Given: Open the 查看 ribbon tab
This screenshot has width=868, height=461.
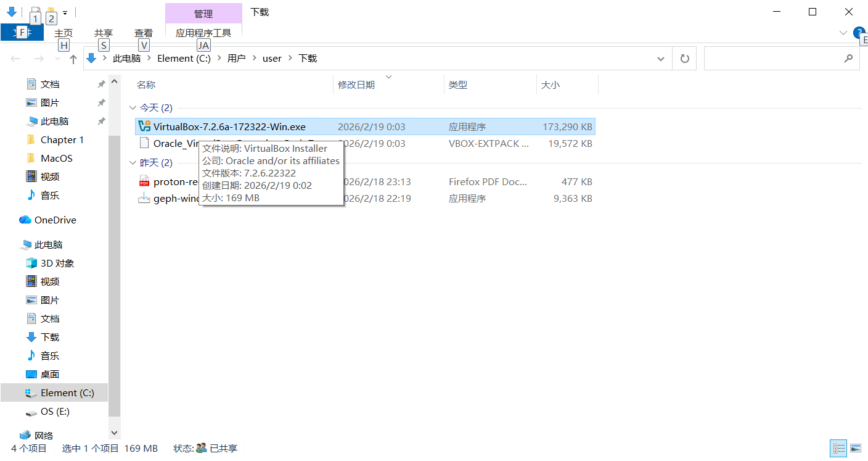Looking at the screenshot, I should click(x=144, y=33).
